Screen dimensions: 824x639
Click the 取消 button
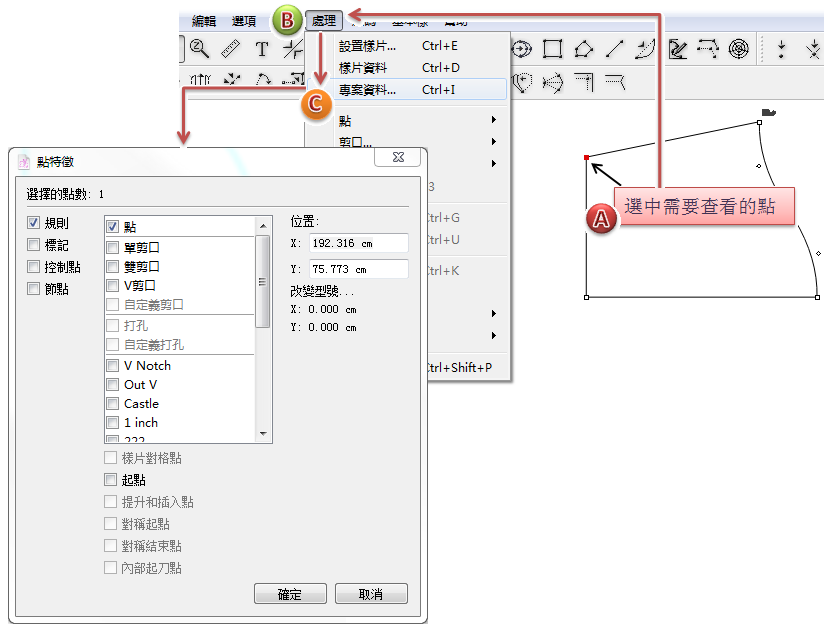coord(370,594)
